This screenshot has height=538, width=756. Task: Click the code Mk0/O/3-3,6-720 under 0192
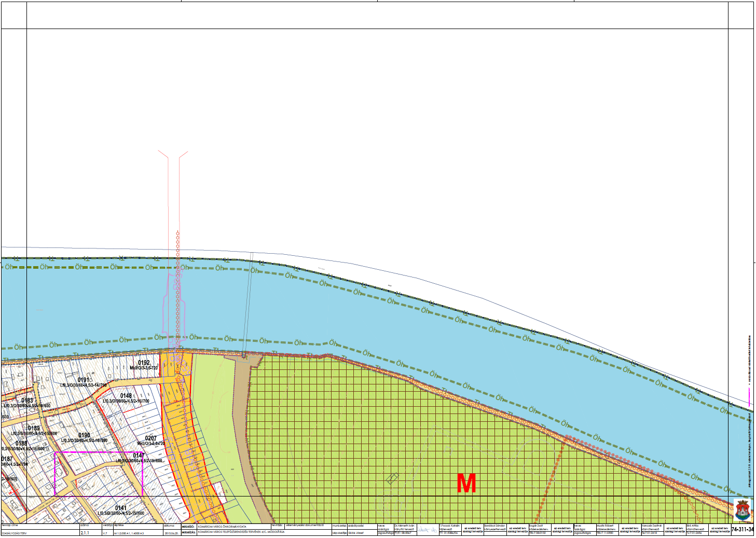pos(144,368)
